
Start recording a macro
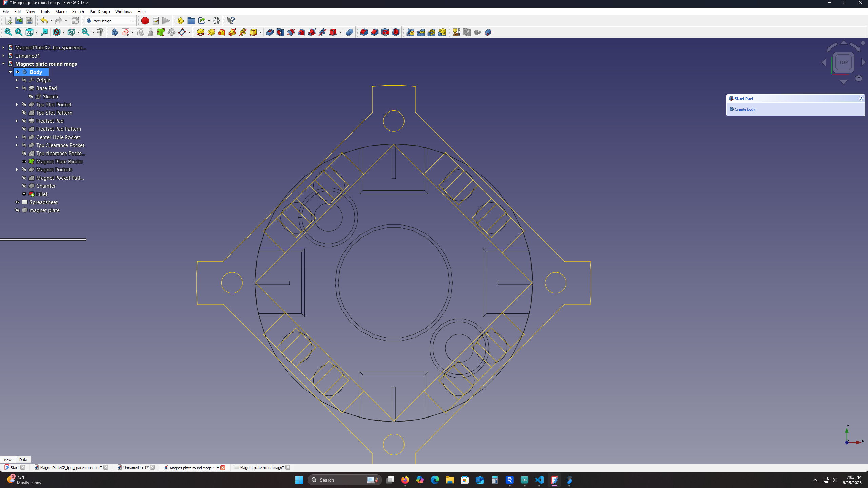tap(145, 21)
